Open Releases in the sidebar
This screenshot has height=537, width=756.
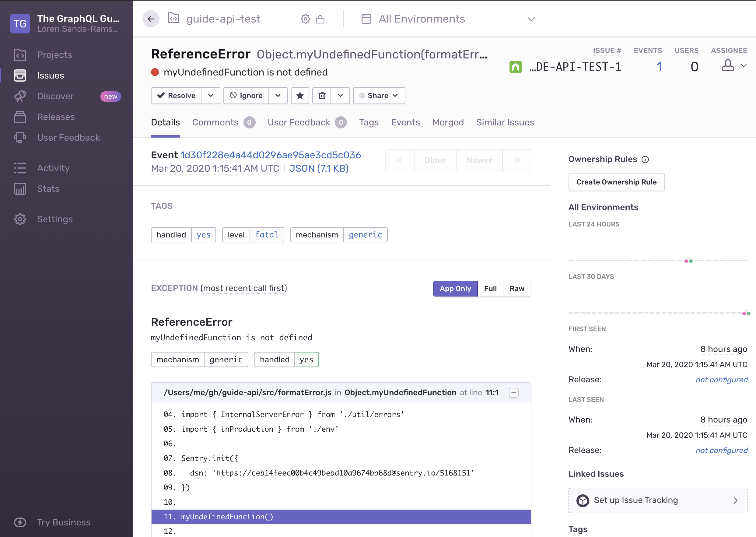click(x=56, y=117)
